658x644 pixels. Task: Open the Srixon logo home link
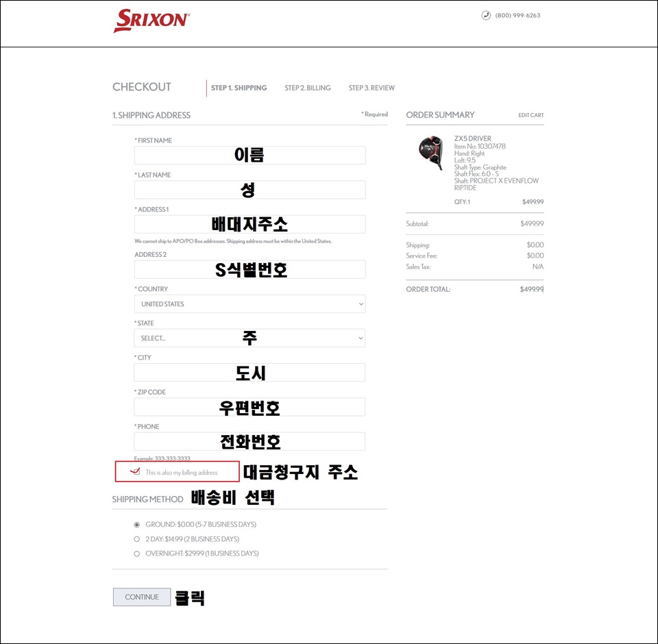[x=151, y=21]
